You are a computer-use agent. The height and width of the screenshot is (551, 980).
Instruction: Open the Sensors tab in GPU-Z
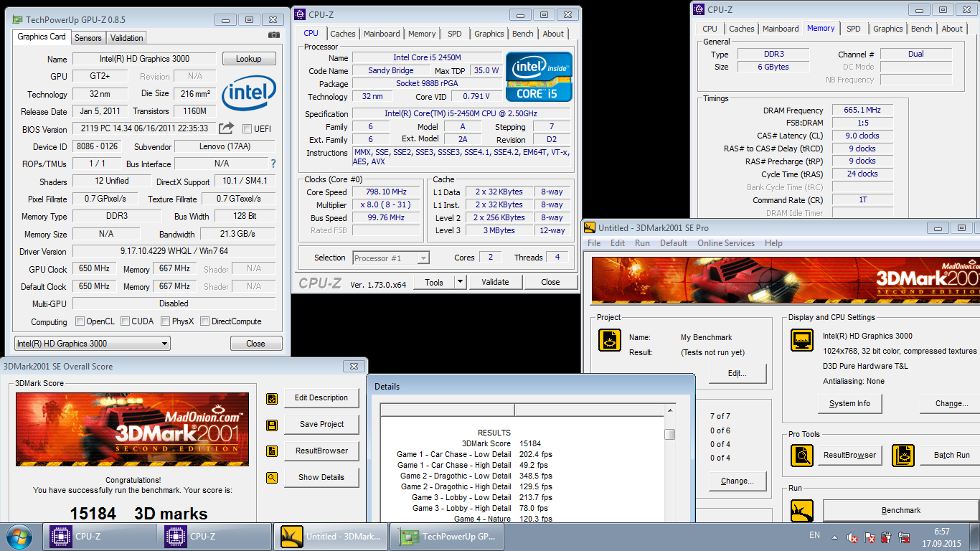click(88, 37)
